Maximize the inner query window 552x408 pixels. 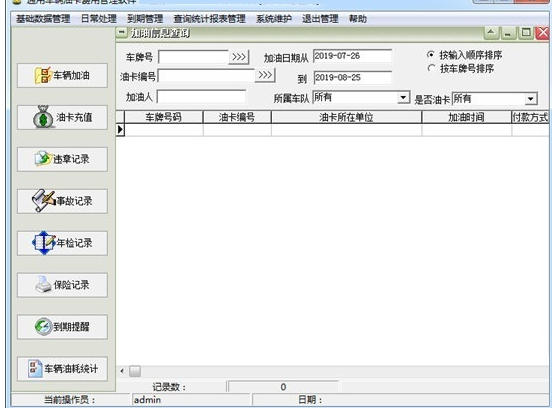tap(526, 33)
